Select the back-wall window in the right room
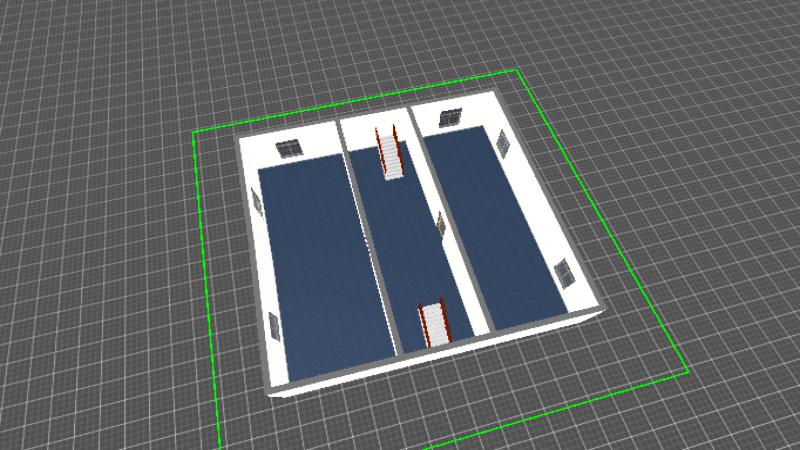 pos(451,117)
